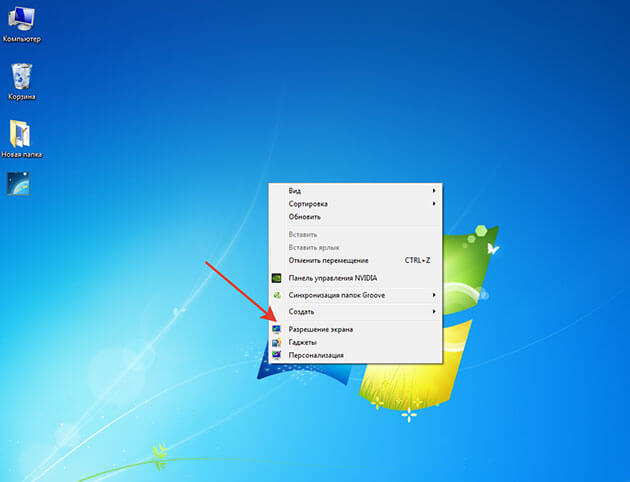630x482 pixels.
Task: Open Панель управления NVIDIA
Action: [356, 278]
